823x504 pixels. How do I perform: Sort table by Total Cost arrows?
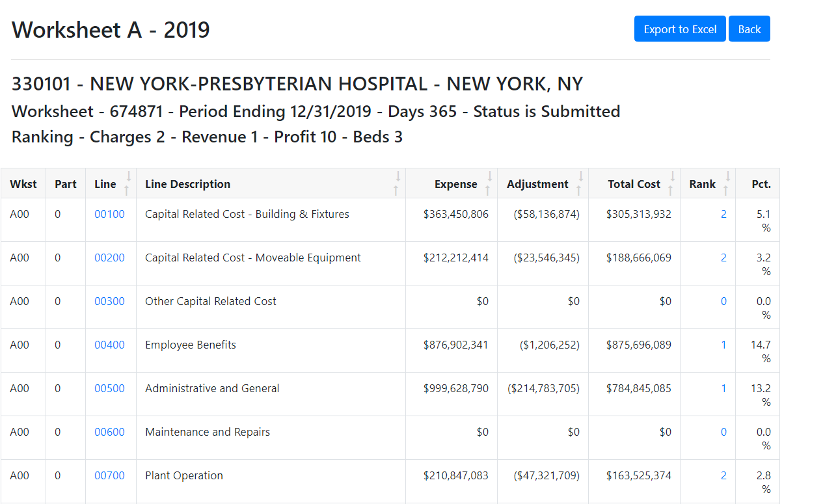672,183
